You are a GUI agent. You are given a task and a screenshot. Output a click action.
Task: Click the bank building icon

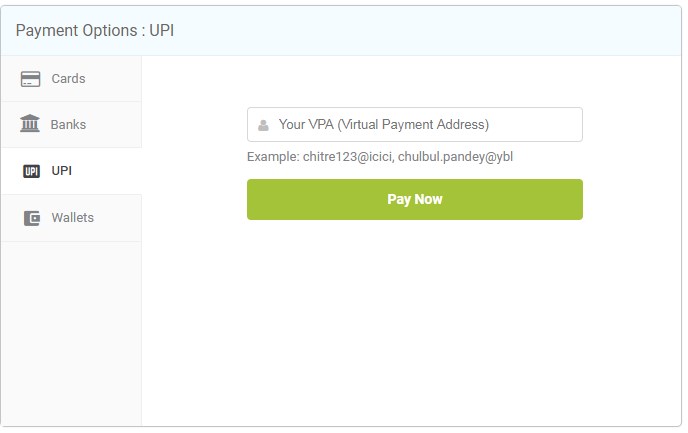(30, 123)
